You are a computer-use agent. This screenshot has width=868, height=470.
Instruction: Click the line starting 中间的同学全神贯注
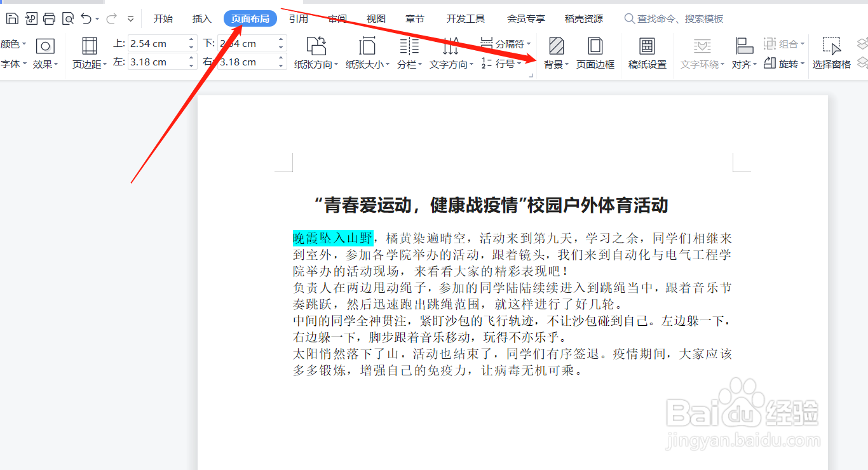pyautogui.click(x=512, y=321)
